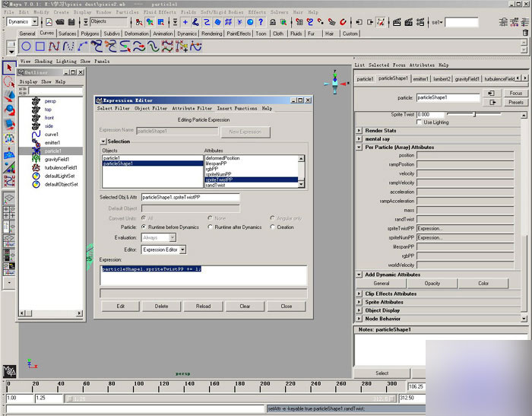Enable the Use Lighting checkbox
The height and width of the screenshot is (416, 532).
(420, 122)
